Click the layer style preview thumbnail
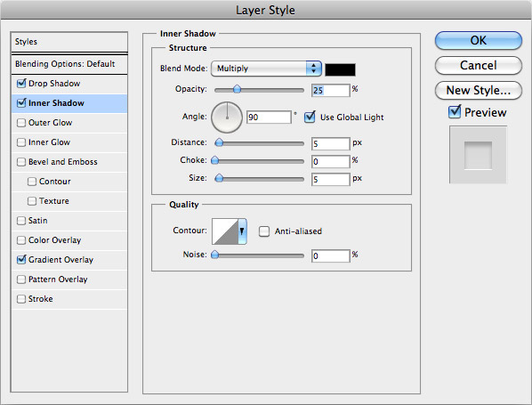Image resolution: width=532 pixels, height=405 pixels. coord(478,155)
